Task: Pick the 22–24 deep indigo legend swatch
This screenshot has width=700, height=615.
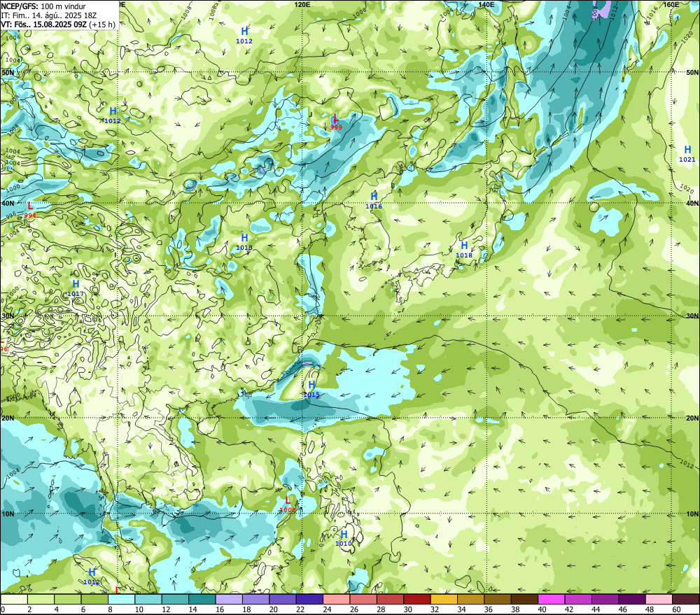Action: (x=309, y=599)
